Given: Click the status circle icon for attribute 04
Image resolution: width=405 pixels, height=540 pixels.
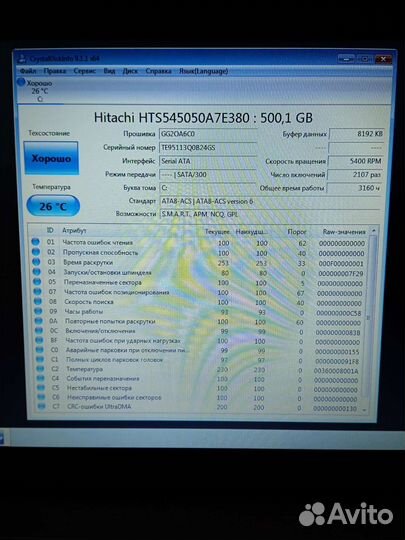Looking at the screenshot, I should [37, 272].
